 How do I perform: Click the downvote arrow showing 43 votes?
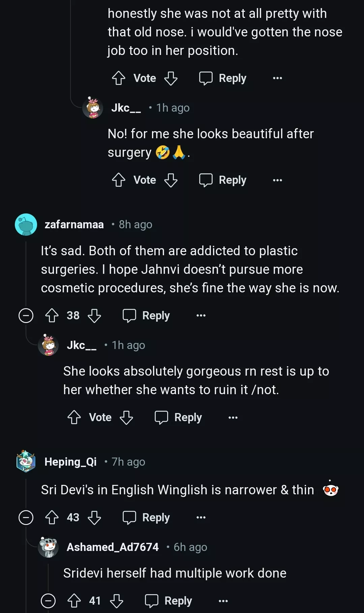click(95, 518)
